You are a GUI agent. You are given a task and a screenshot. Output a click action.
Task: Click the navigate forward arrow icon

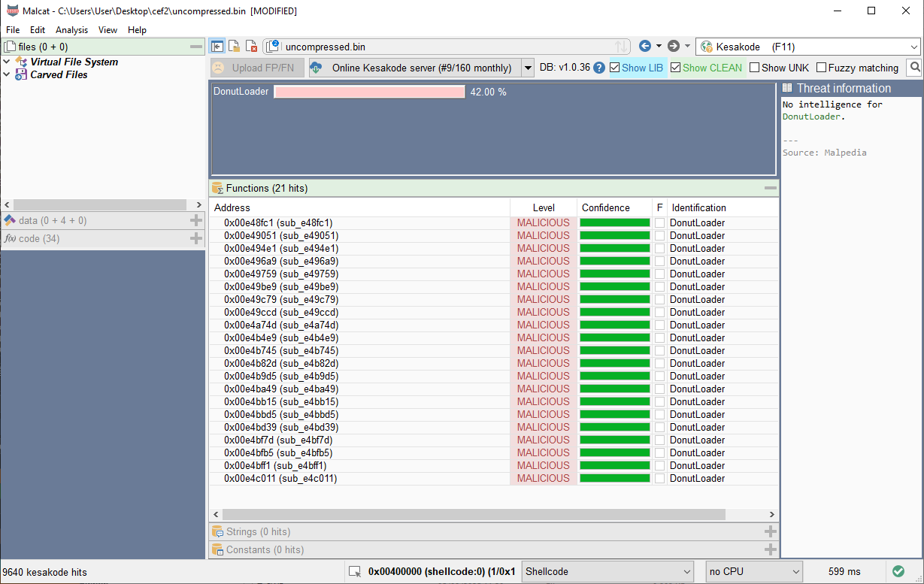tap(674, 47)
